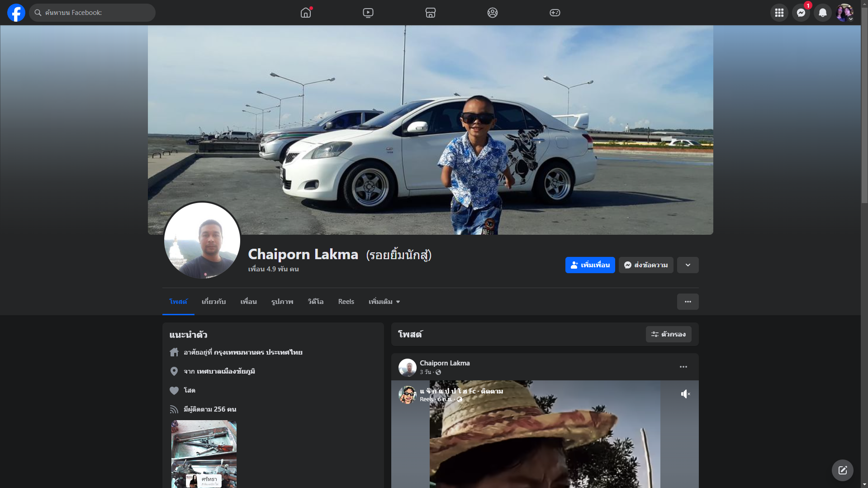Open the notifications bell
This screenshot has width=868, height=488.
(x=822, y=13)
